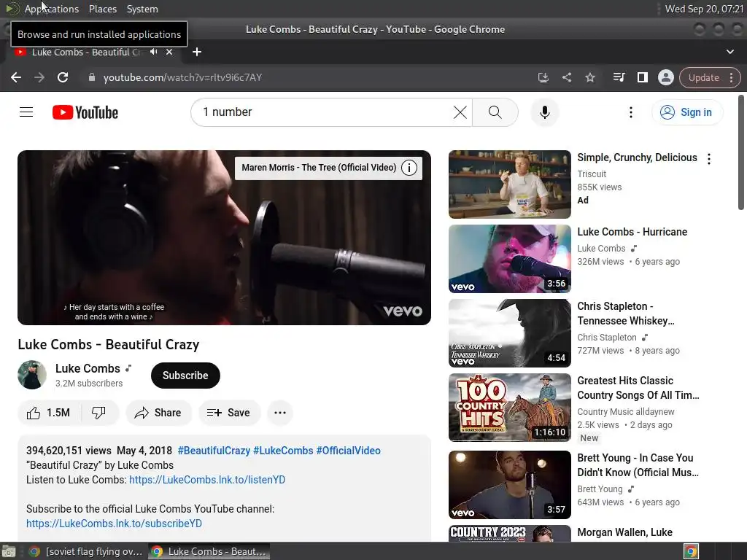Viewport: 747px width, 560px height.
Task: Select Luke Combs - Beaut... taskbar window
Action: click(209, 551)
